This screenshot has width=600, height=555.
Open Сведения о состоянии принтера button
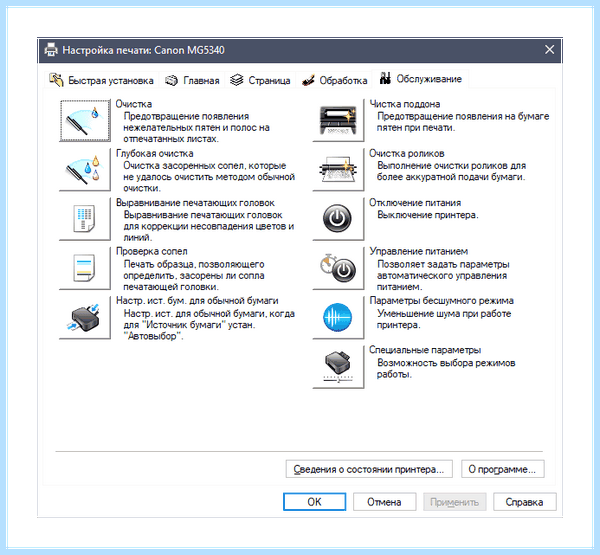coord(369,469)
